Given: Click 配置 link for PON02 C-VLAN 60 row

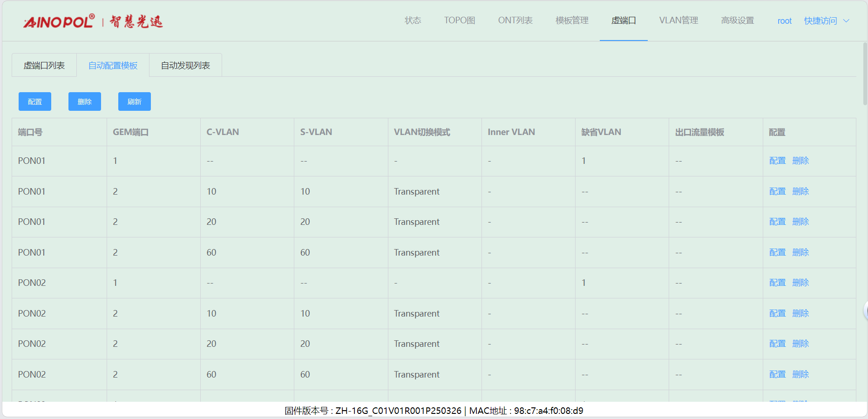Looking at the screenshot, I should pyautogui.click(x=777, y=374).
